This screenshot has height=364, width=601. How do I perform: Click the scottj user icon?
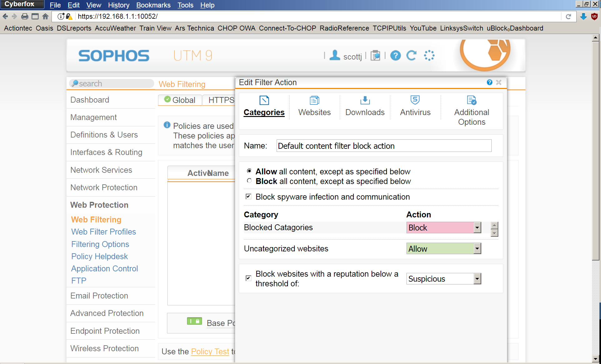tap(335, 55)
